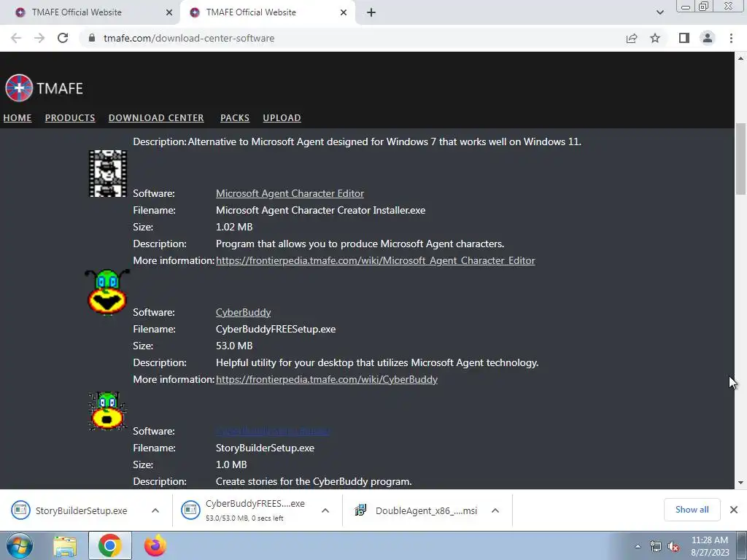
Task: Close the downloads bar
Action: pos(734,510)
